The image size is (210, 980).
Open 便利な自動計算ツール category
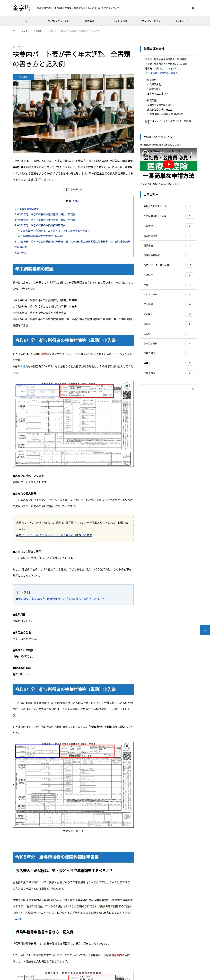[168, 206]
